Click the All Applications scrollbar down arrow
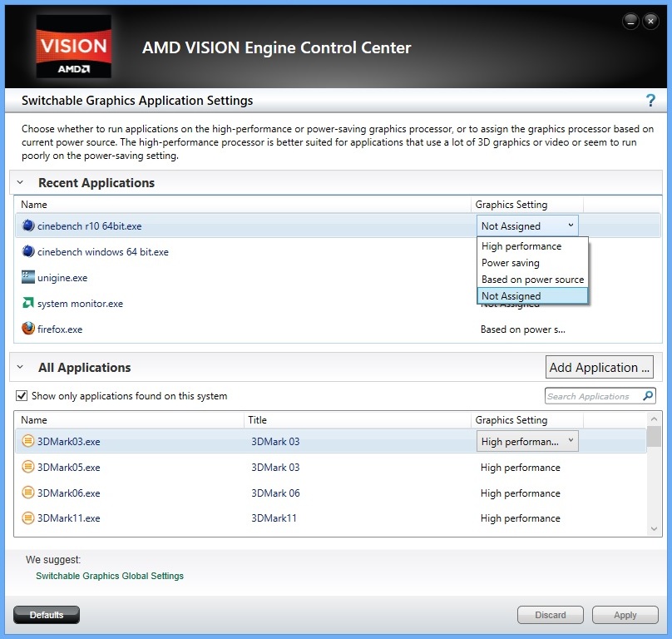The height and width of the screenshot is (639, 672). (654, 529)
